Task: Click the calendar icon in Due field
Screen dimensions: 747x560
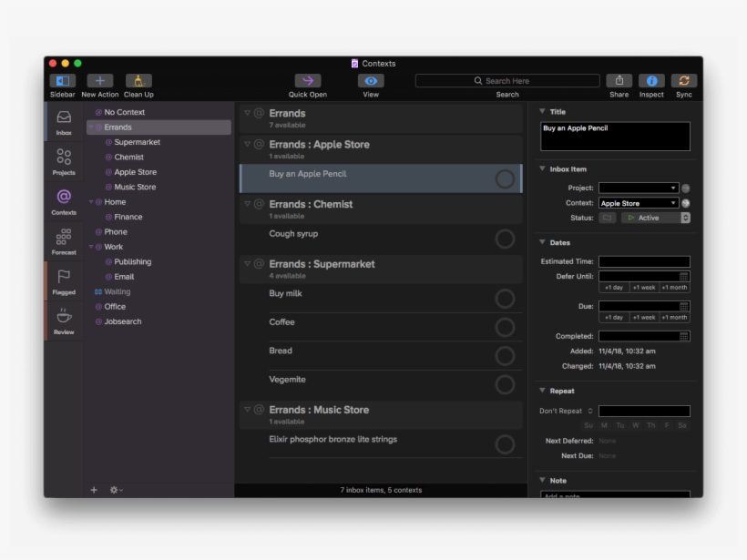Action: click(683, 307)
